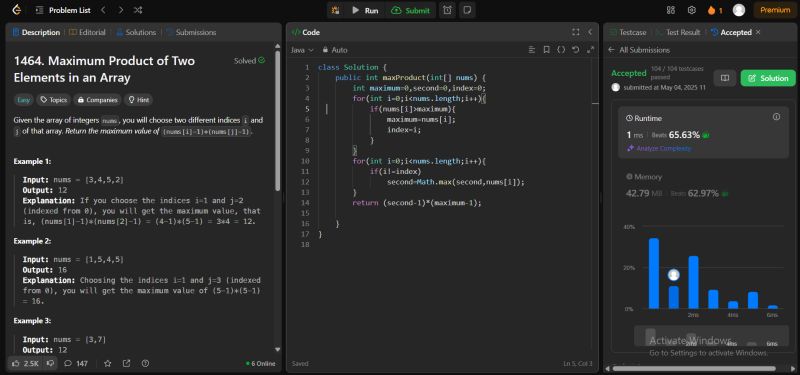
Task: Click Analyze Complexity link
Action: [x=659, y=148]
